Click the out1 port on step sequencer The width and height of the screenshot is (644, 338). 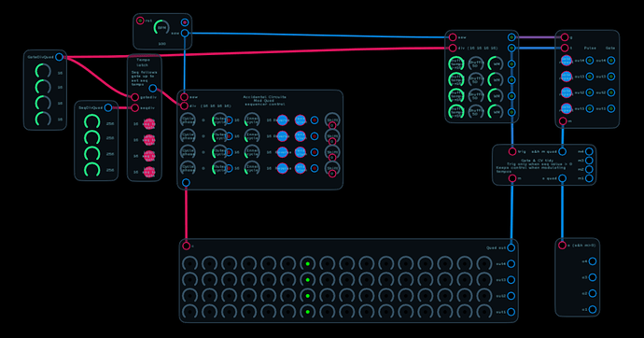click(x=511, y=312)
